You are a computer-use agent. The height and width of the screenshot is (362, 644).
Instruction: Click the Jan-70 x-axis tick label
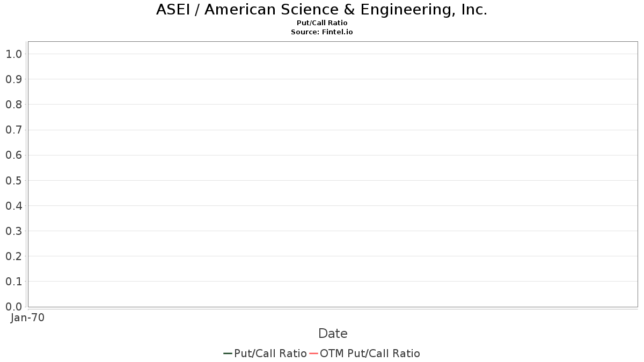coord(27,317)
